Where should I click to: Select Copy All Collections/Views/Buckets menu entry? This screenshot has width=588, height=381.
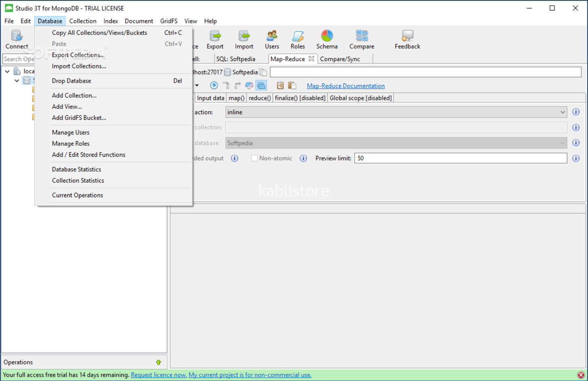coord(114,33)
